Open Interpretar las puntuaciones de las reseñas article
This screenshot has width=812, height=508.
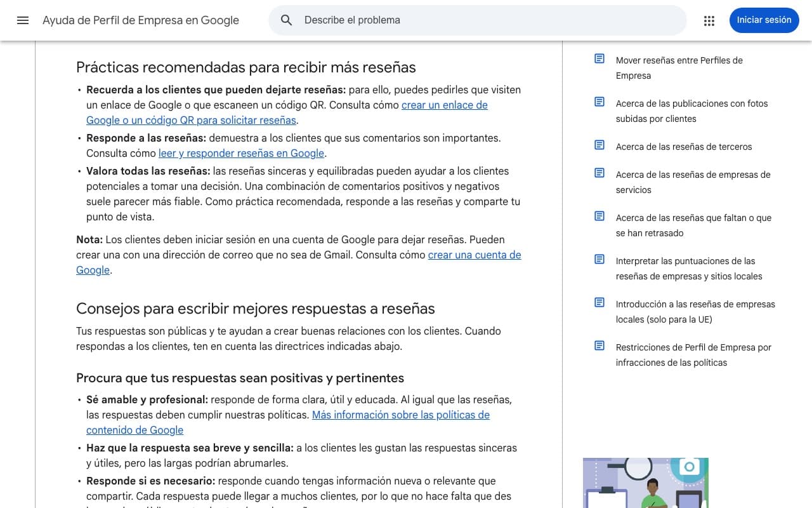pyautogui.click(x=689, y=269)
